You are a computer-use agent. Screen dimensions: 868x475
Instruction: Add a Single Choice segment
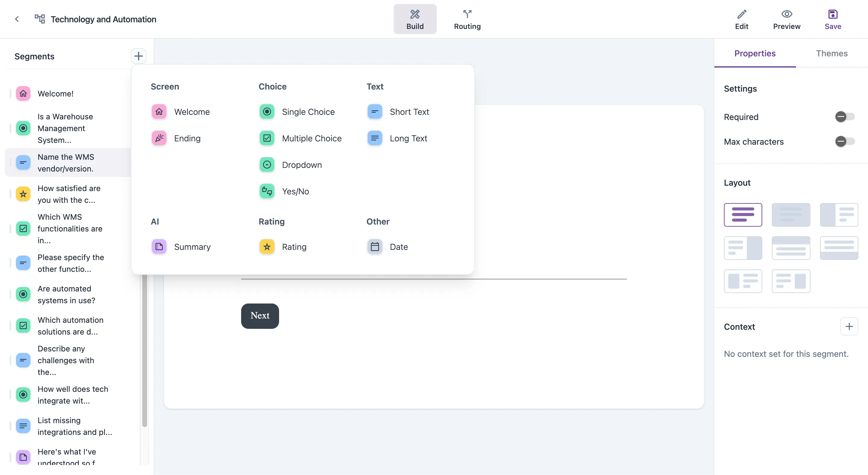pos(297,112)
